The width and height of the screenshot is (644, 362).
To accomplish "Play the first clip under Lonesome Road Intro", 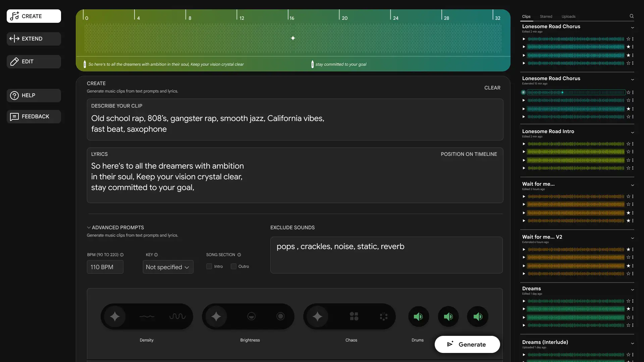I will point(524,144).
